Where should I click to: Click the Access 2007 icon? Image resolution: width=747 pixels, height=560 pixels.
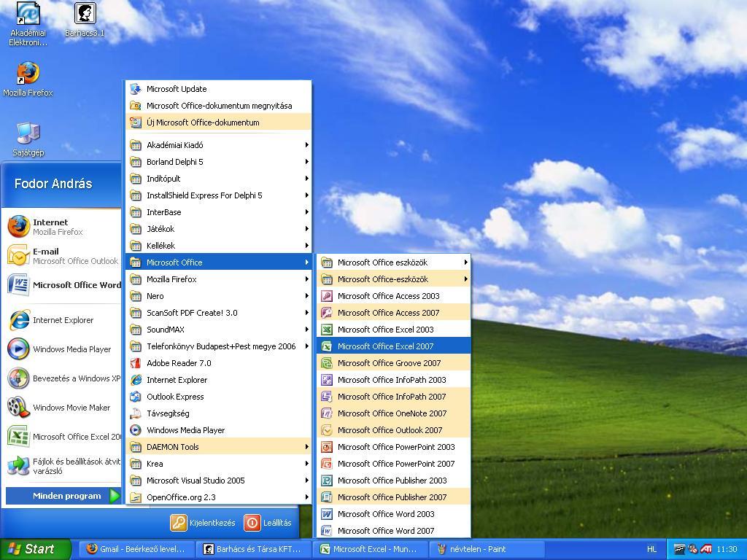[327, 313]
